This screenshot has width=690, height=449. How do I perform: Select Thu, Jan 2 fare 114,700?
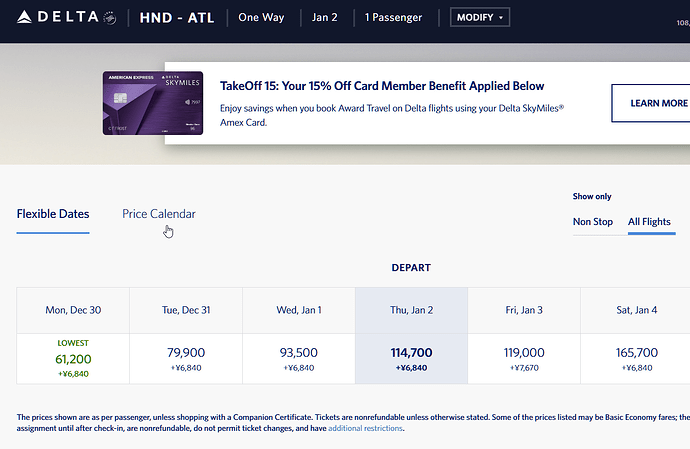(411, 358)
